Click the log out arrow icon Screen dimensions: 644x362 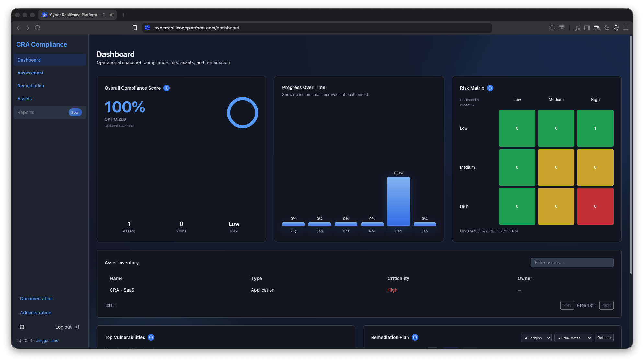pos(77,327)
